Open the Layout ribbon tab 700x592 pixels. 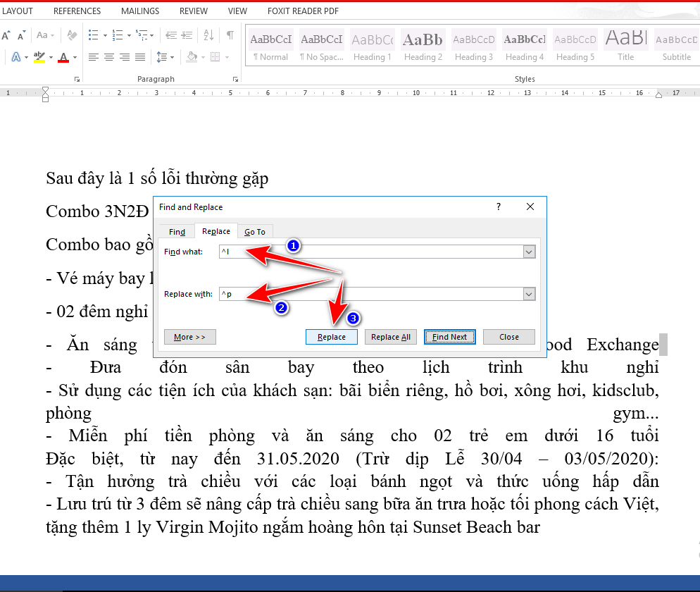(17, 11)
